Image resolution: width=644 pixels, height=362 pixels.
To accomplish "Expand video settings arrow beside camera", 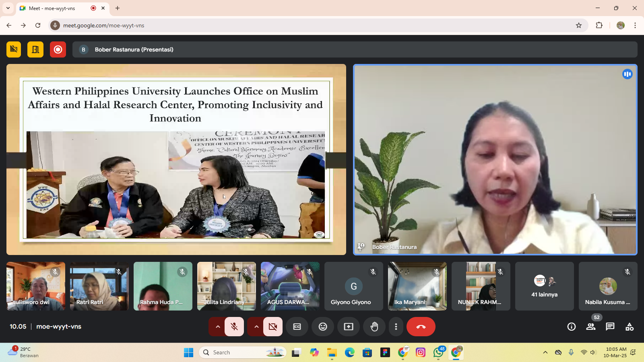I will (x=256, y=327).
